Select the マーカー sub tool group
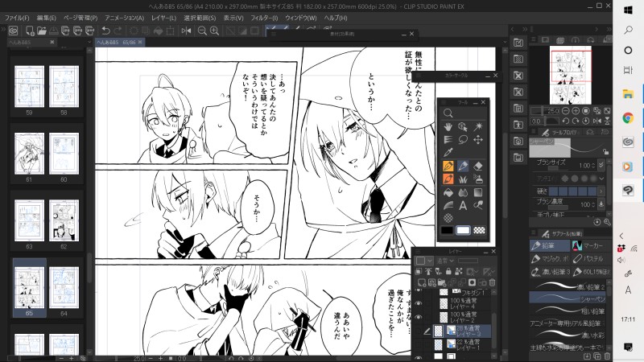Screen dimensions: 644x362 tap(590, 245)
